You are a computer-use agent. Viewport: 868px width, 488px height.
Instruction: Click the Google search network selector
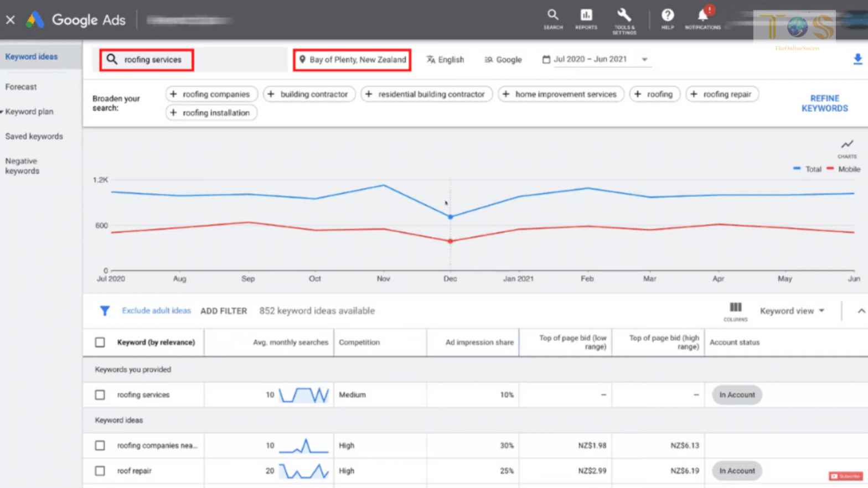[503, 59]
